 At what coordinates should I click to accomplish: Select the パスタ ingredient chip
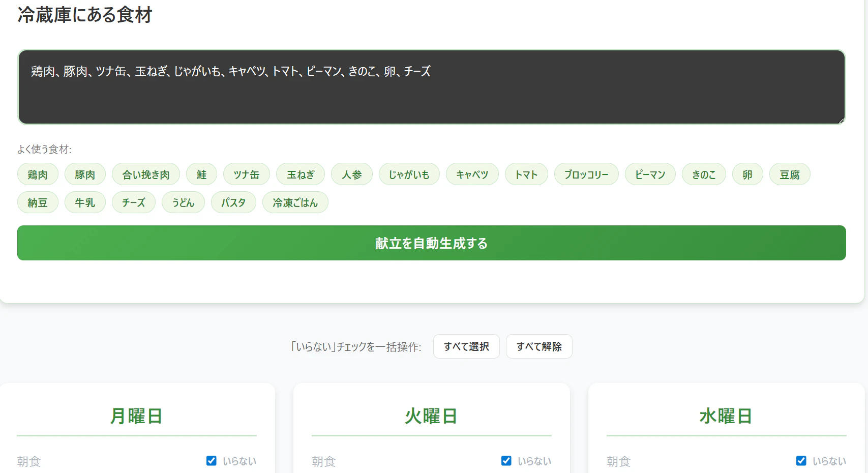point(233,202)
